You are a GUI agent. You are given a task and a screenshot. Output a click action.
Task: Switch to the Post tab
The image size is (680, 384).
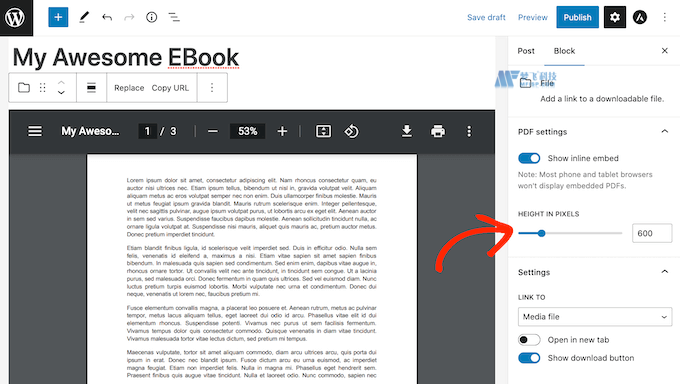click(x=526, y=51)
